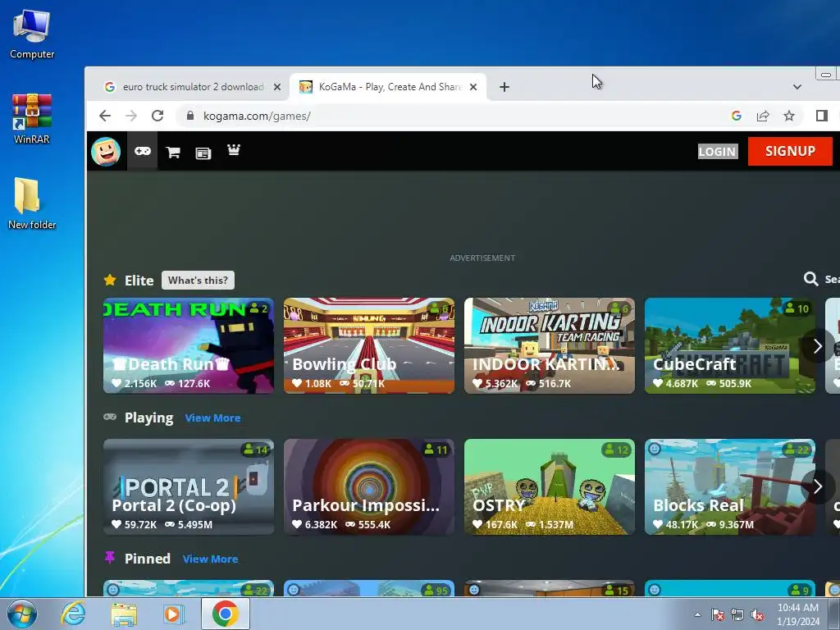Launch Internet Explorer from taskbar
This screenshot has width=840, height=630.
click(x=73, y=614)
